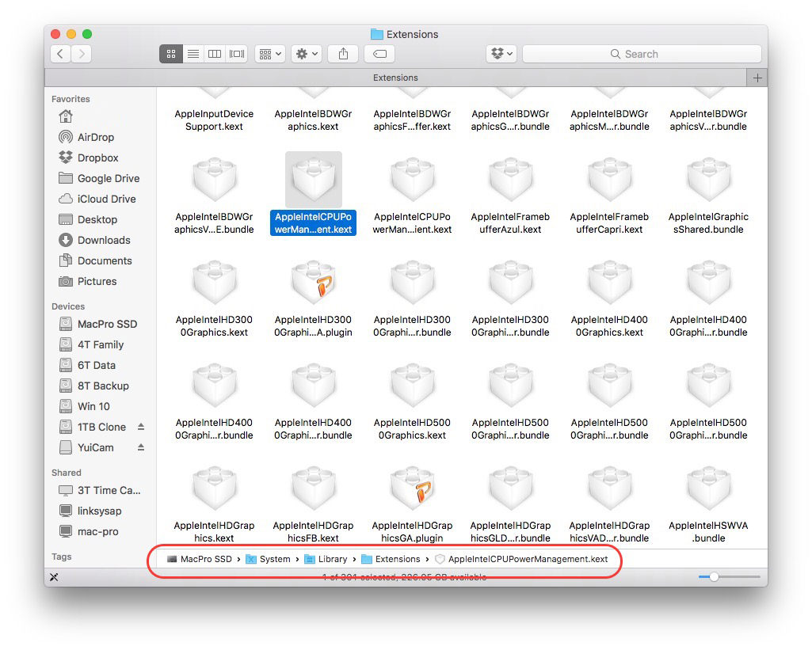The width and height of the screenshot is (812, 650).
Task: Switch to list view
Action: click(x=193, y=54)
